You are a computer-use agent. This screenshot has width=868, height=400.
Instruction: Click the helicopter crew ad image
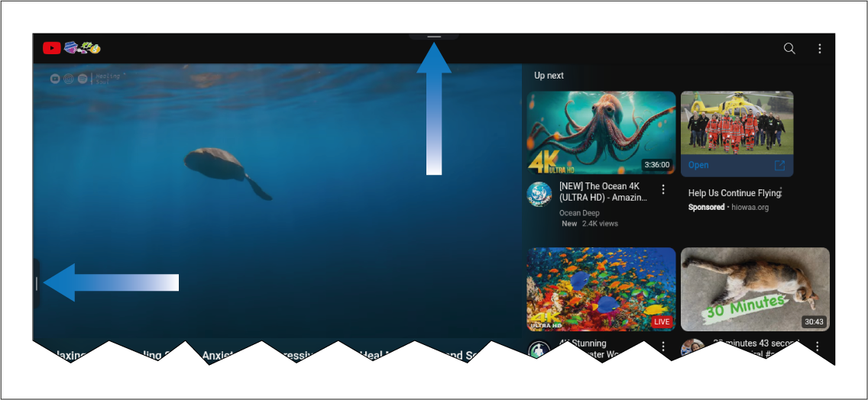pyautogui.click(x=737, y=122)
